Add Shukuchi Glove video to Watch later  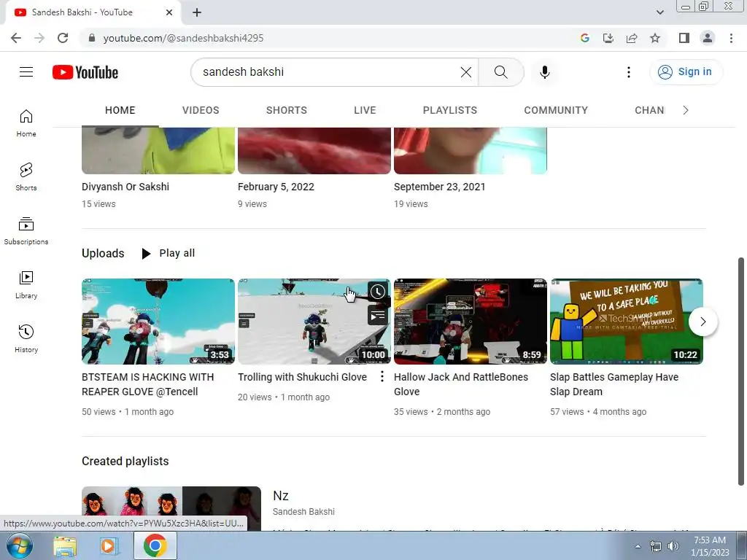378,292
